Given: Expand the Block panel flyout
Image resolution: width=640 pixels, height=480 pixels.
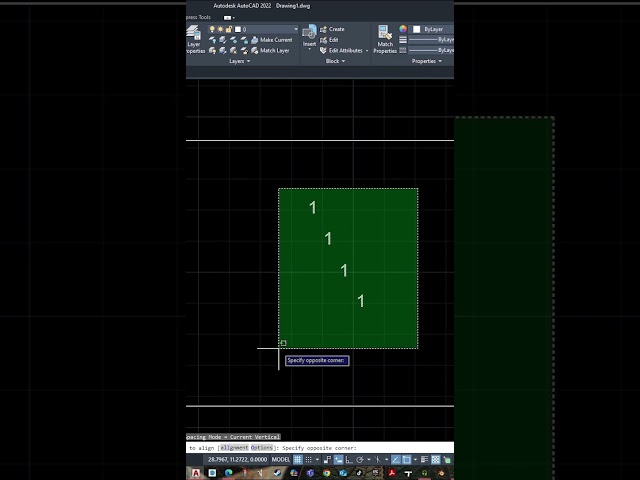Looking at the screenshot, I should [336, 61].
